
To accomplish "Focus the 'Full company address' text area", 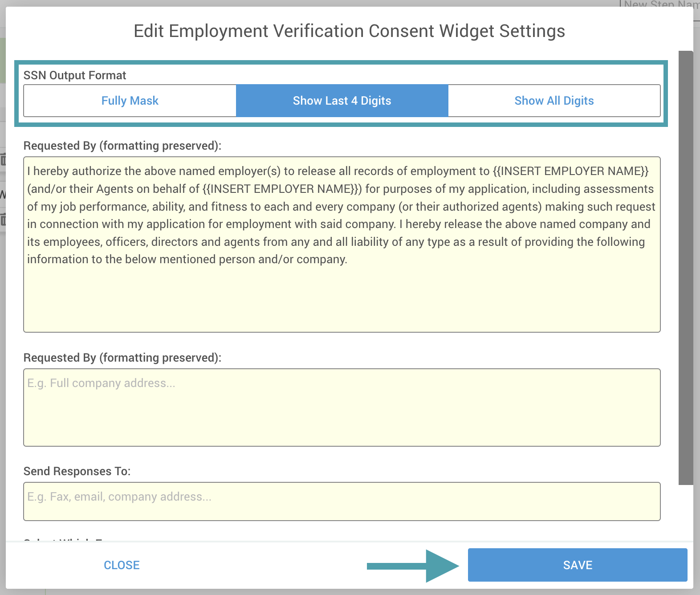I will coord(342,407).
